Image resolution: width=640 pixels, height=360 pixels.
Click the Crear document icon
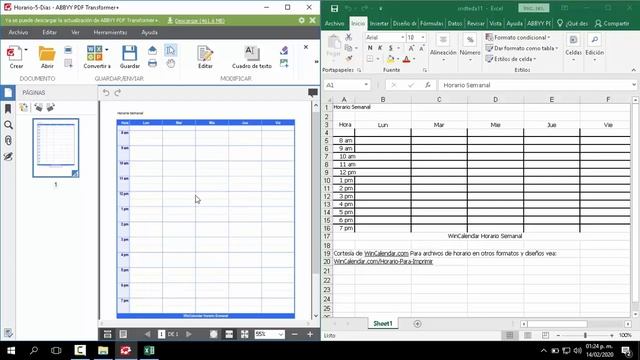click(16, 57)
